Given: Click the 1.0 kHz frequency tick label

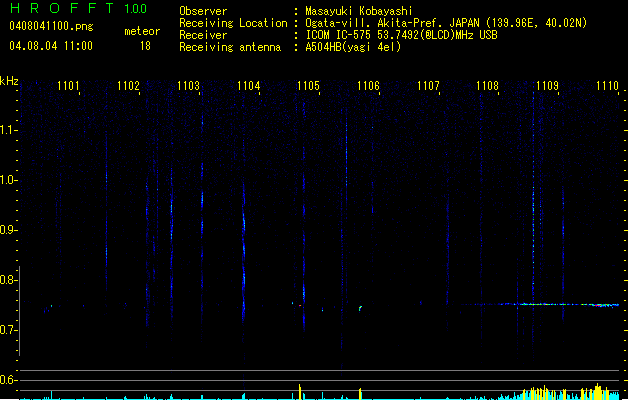Looking at the screenshot, I should coord(8,180).
